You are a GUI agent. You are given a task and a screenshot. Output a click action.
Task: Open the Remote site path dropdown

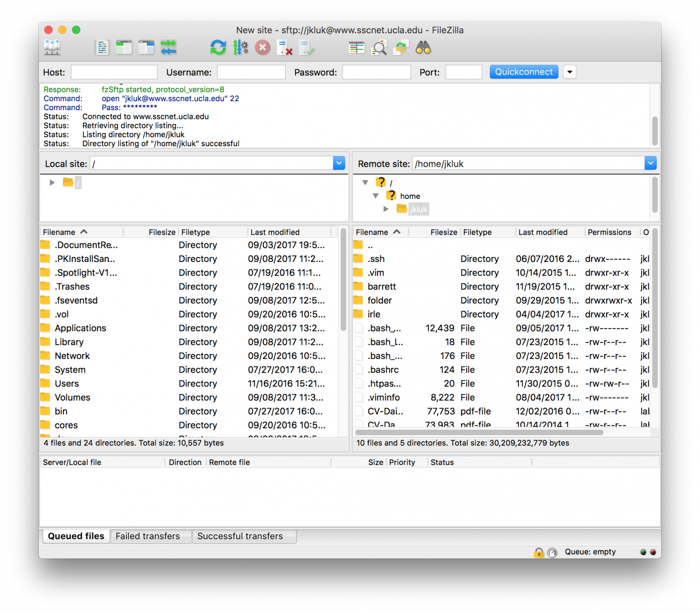650,163
